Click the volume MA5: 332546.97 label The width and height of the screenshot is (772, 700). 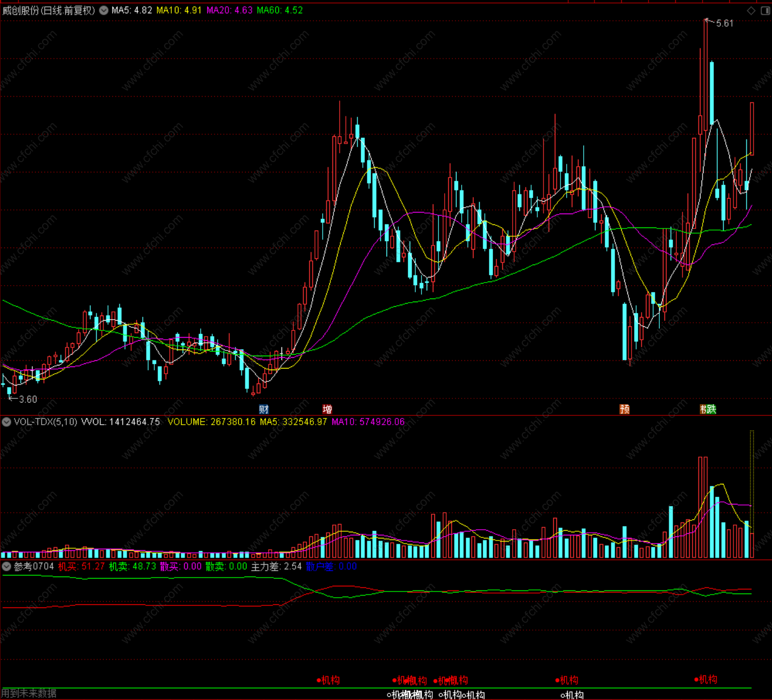[x=293, y=422]
